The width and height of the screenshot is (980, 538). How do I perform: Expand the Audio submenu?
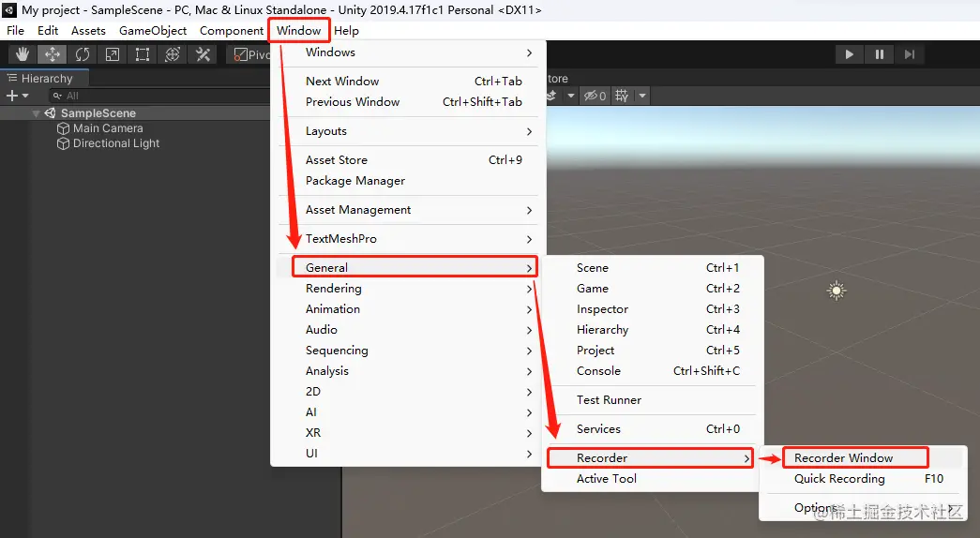(x=408, y=329)
